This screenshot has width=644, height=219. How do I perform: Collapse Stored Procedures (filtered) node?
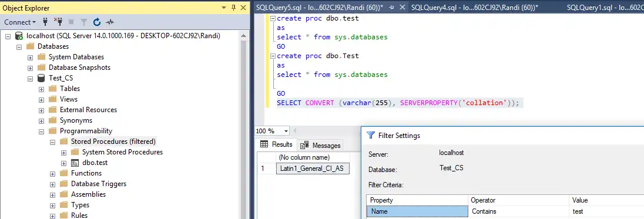[x=52, y=142]
